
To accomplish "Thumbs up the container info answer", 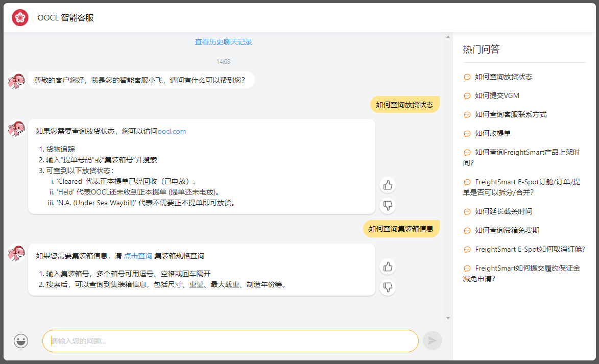I will (x=388, y=266).
